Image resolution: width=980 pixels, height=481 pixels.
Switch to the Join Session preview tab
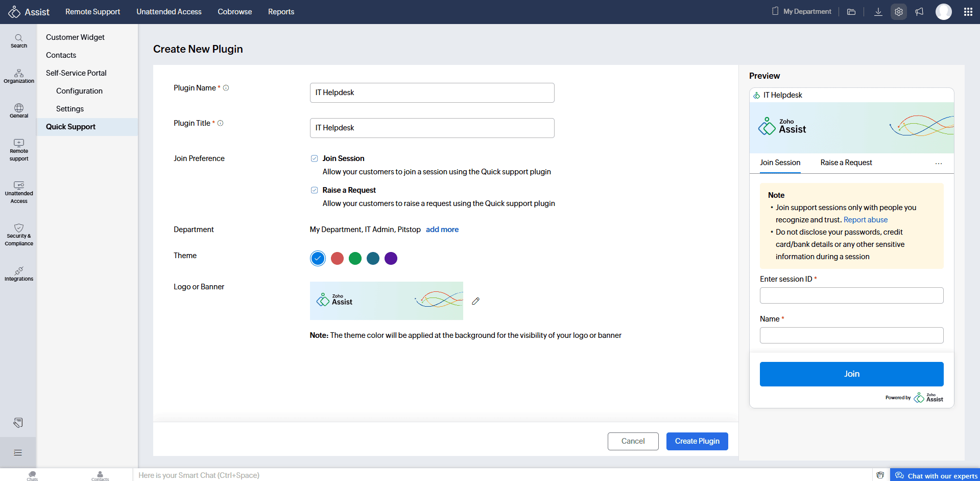(x=780, y=163)
